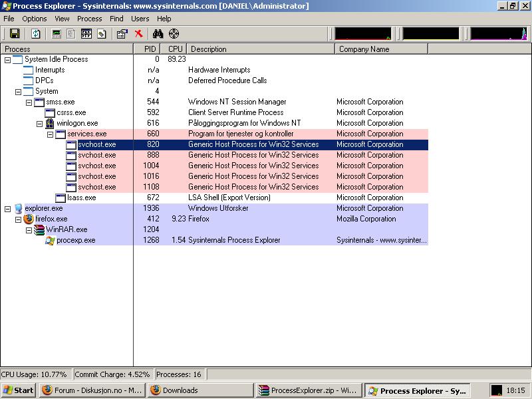Click the Refresh Now toolbar icon
The image size is (532, 399).
[x=36, y=34]
